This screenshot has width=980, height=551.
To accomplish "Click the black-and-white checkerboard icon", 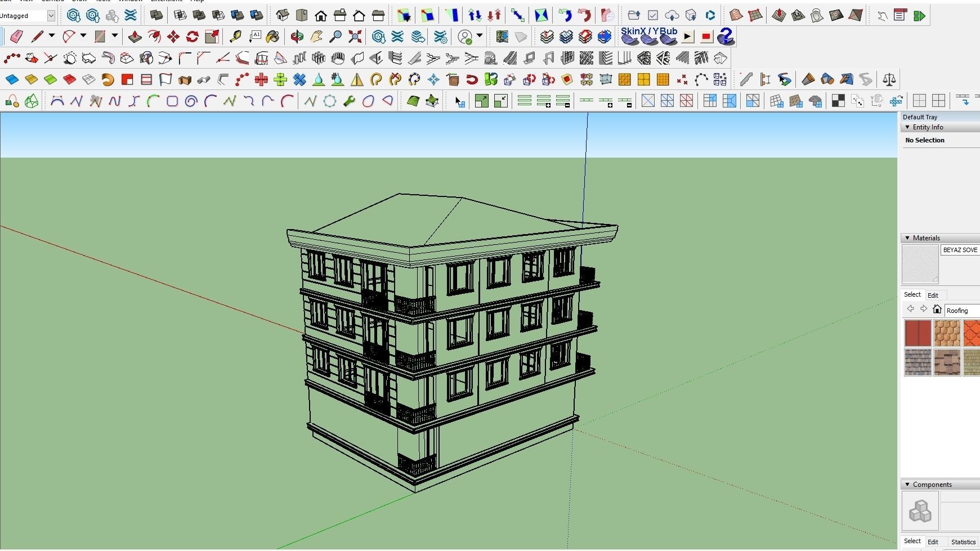I will pos(838,101).
